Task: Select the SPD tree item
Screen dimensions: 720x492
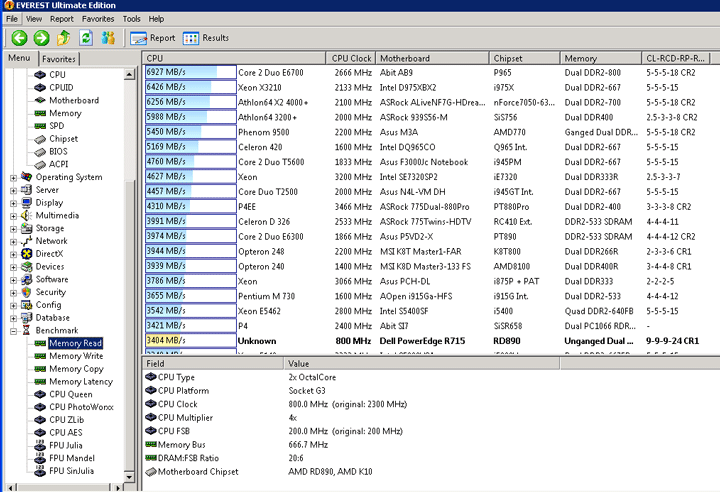Action: 56,126
